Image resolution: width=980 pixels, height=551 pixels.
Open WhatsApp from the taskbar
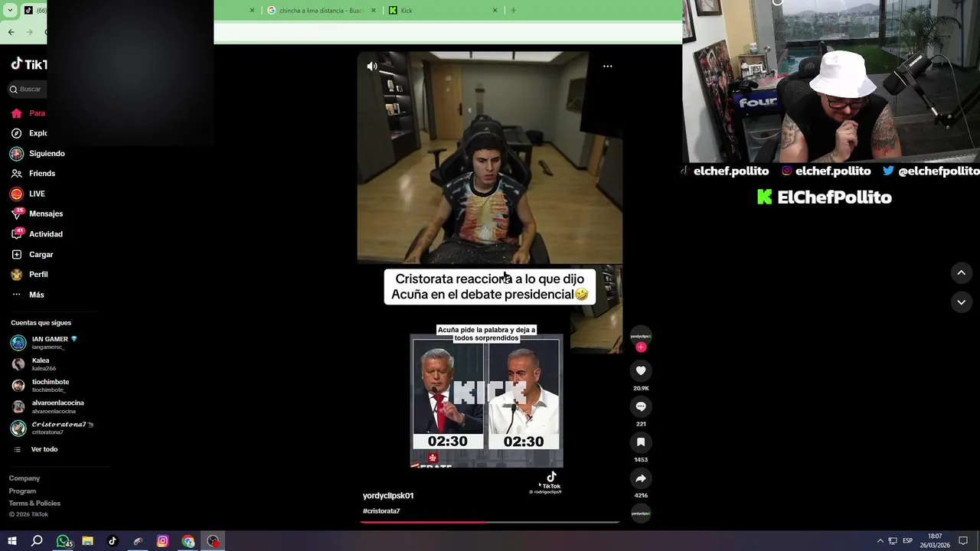(x=64, y=541)
